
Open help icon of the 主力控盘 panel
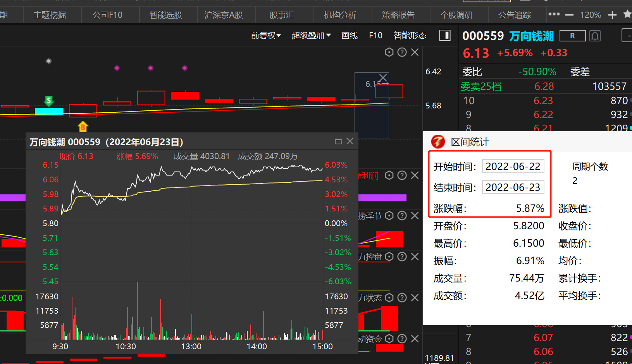point(402,256)
